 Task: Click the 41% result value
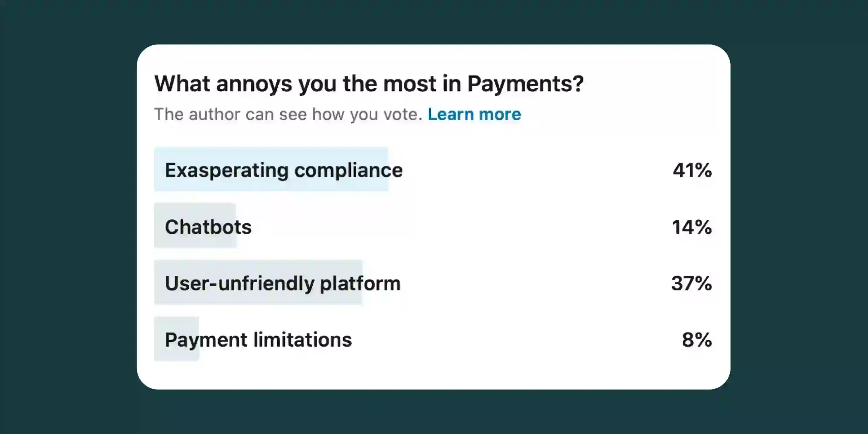click(692, 170)
